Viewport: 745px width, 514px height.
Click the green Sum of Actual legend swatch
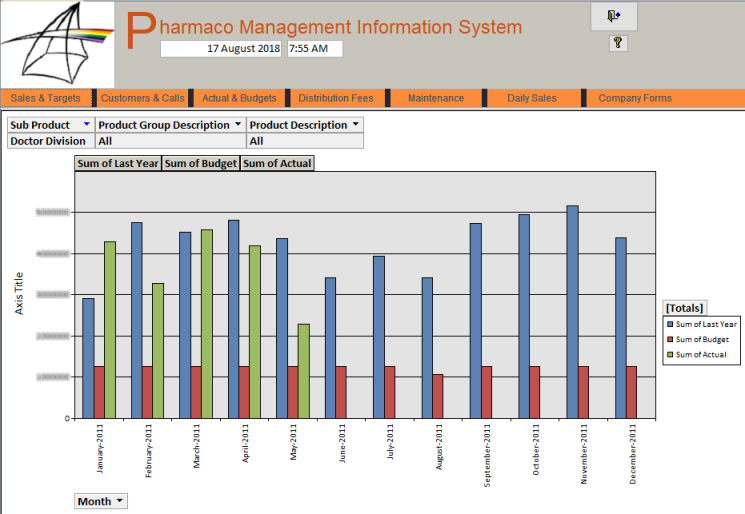coord(670,355)
